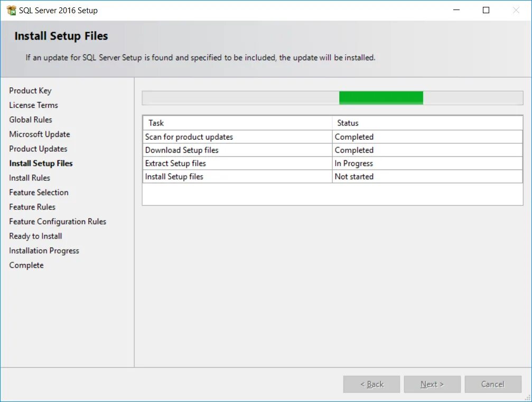Screen dimensions: 532x402
Task: Click the Complete step
Action: coord(26,265)
